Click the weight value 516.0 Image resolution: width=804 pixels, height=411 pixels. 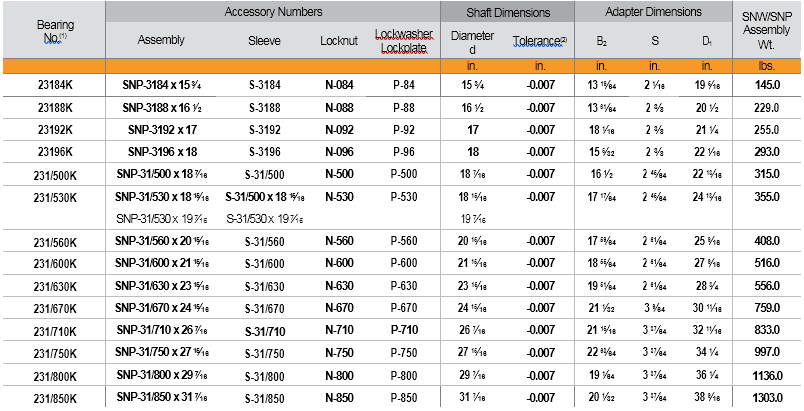point(770,263)
